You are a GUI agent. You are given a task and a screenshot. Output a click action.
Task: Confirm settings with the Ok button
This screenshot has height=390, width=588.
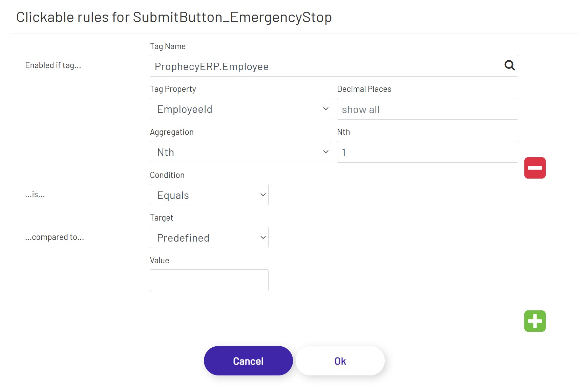pos(340,361)
